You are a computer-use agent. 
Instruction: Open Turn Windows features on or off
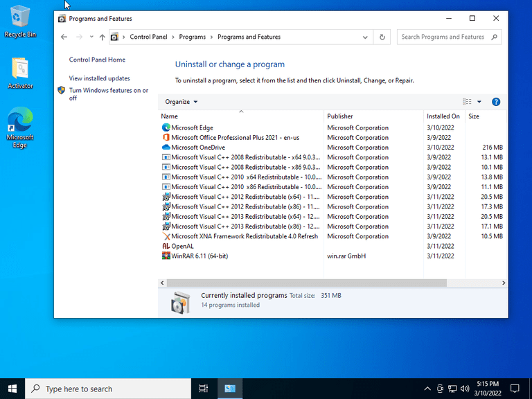109,94
